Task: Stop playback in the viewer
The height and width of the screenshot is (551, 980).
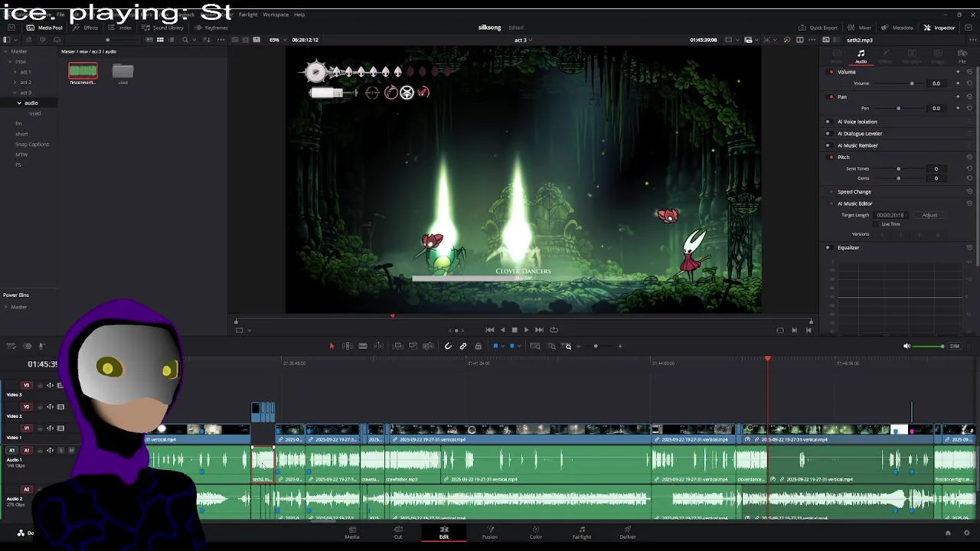Action: pos(514,330)
